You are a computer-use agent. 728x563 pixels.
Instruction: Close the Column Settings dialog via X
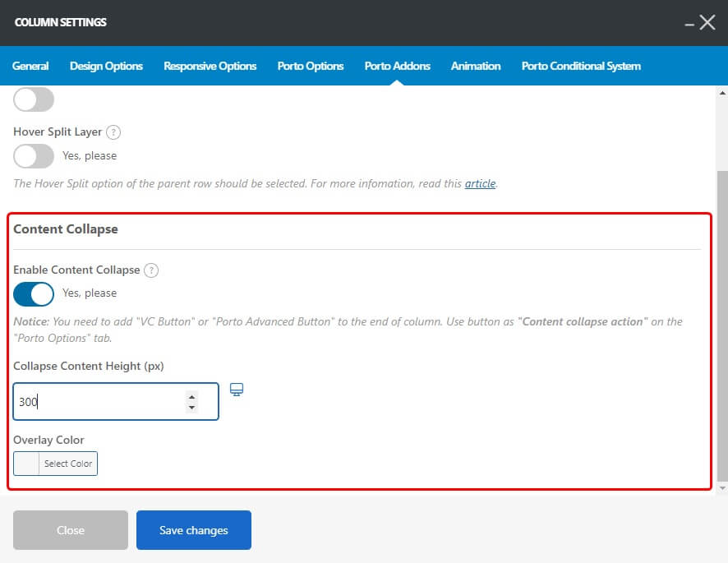(x=707, y=23)
